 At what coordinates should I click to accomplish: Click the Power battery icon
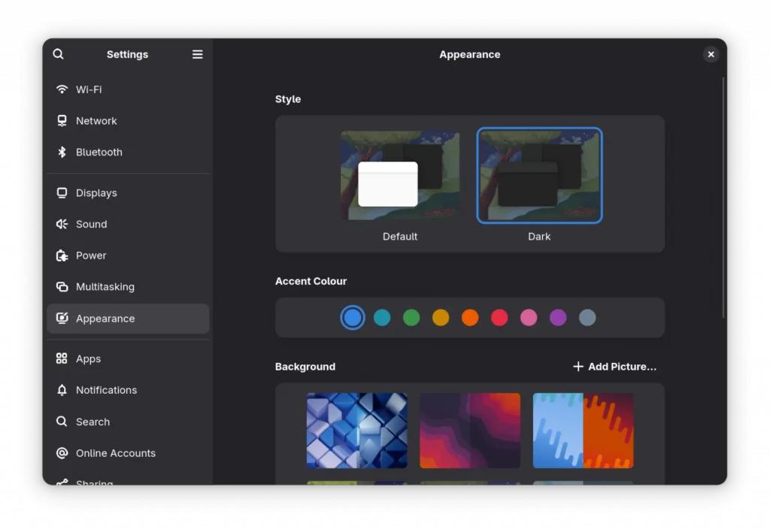pos(62,255)
